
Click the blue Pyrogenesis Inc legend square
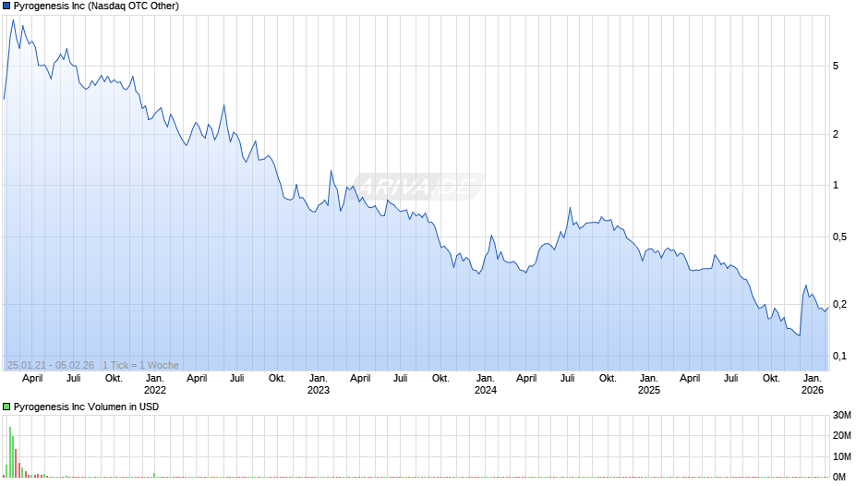pos(6,6)
